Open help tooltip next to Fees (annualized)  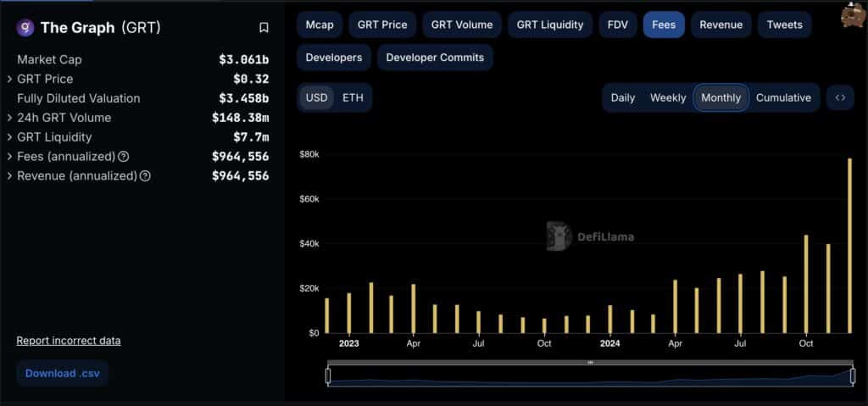[x=124, y=157]
